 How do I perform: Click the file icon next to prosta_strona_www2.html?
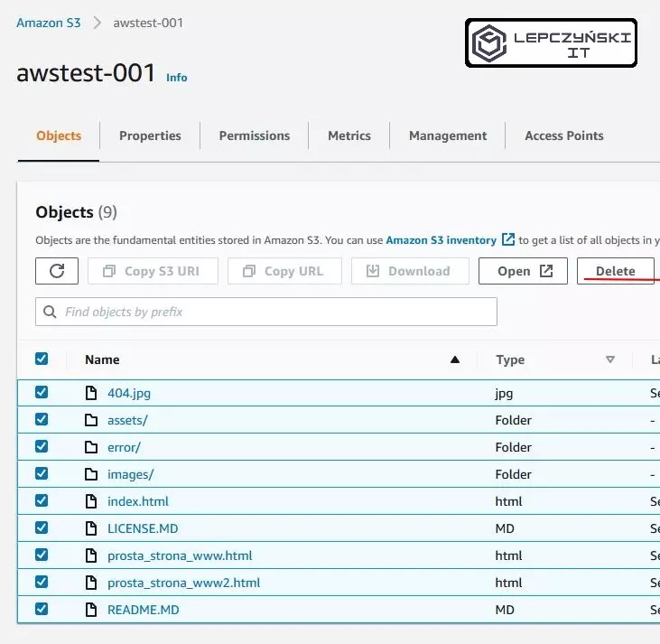tap(91, 583)
